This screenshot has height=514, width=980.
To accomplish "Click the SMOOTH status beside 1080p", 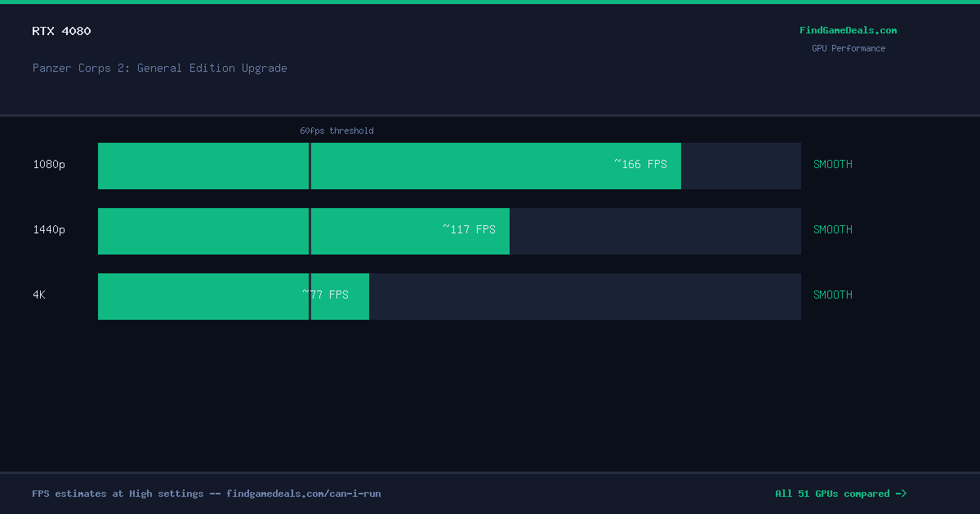I will point(832,164).
